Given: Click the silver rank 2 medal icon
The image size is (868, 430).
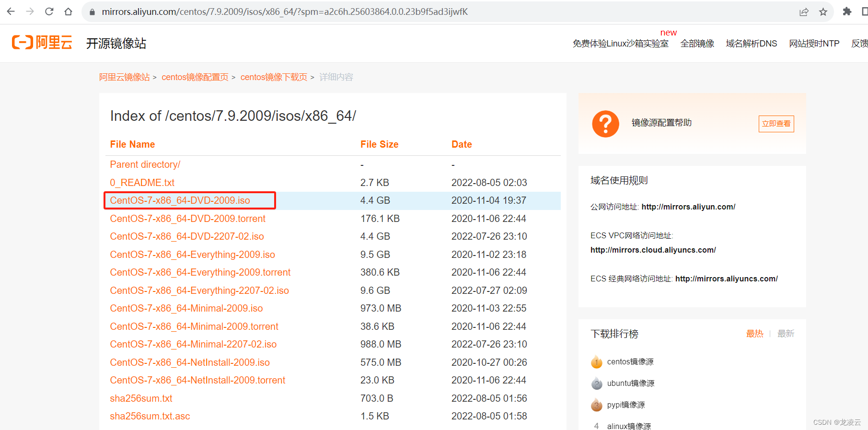Looking at the screenshot, I should coord(596,383).
